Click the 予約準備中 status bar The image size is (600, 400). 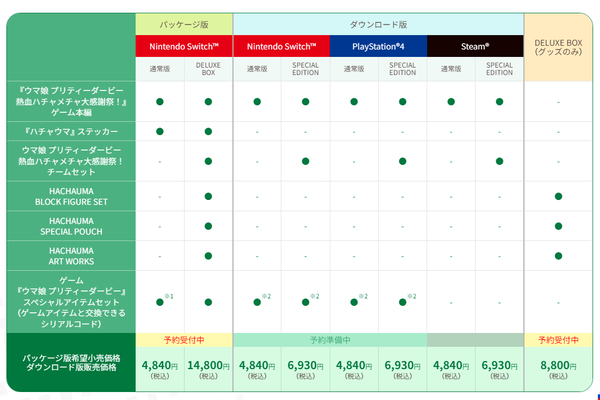point(330,340)
